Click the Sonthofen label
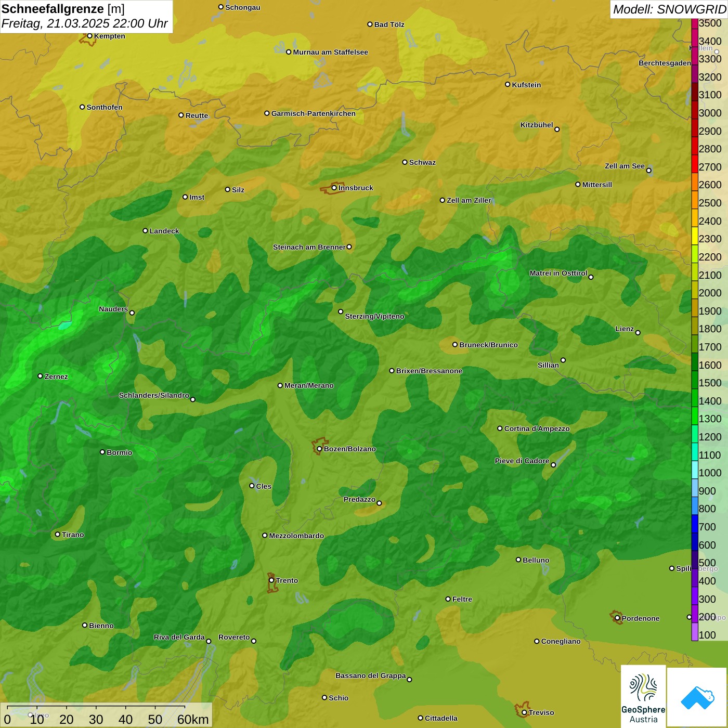Viewport: 728px width, 728px height. click(105, 107)
